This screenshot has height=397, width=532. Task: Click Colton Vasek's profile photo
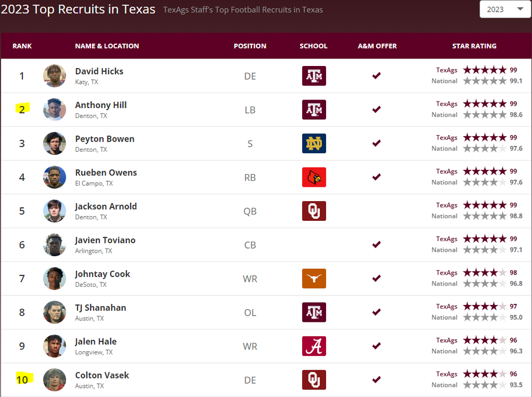(x=55, y=380)
